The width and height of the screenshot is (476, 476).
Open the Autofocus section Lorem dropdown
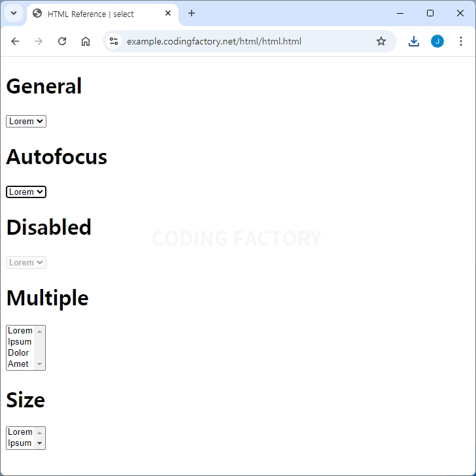pyautogui.click(x=26, y=192)
